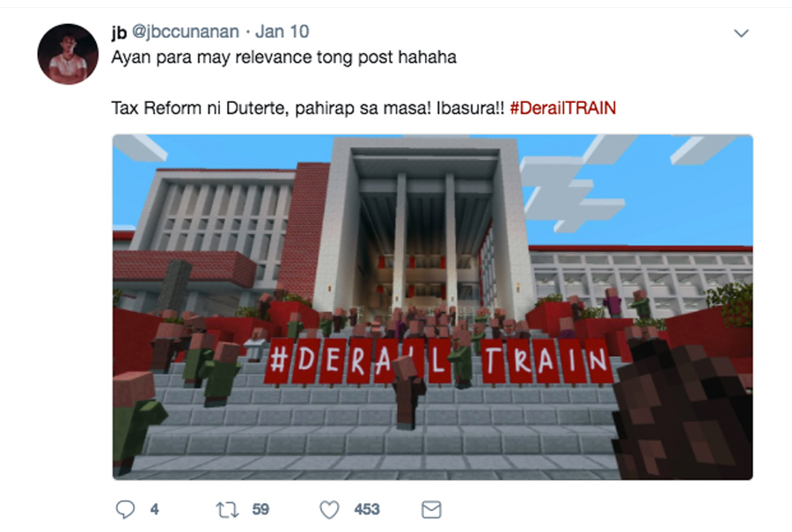This screenshot has width=792, height=532.
Task: Open jb's round profile avatar
Action: (68, 54)
